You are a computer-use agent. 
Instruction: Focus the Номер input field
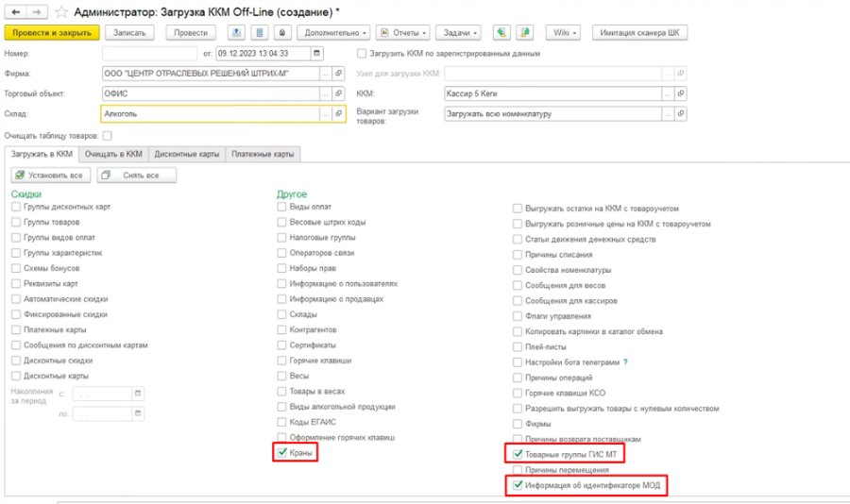point(149,53)
